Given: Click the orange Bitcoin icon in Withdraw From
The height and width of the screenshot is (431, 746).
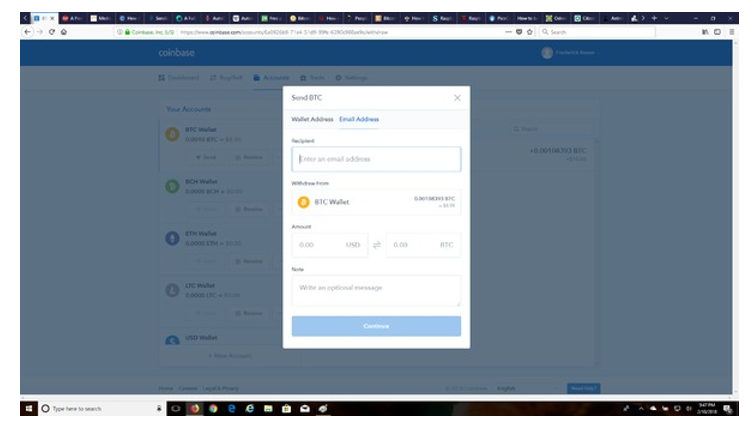Looking at the screenshot, I should 303,202.
